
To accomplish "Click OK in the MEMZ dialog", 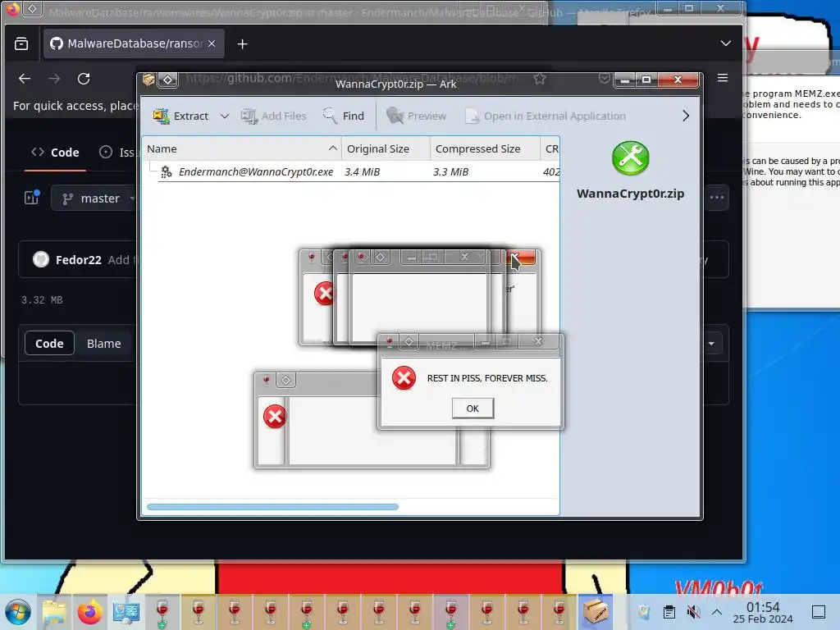I will (x=472, y=409).
